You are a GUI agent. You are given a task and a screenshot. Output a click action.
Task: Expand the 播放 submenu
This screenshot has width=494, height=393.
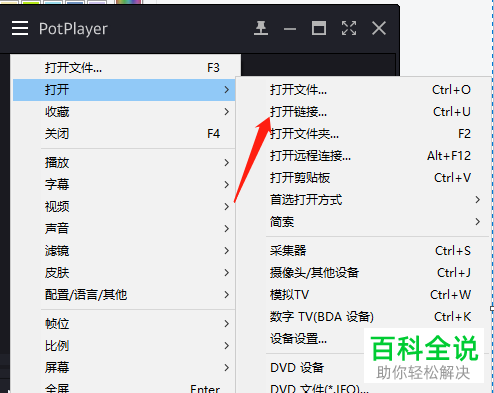[124, 163]
